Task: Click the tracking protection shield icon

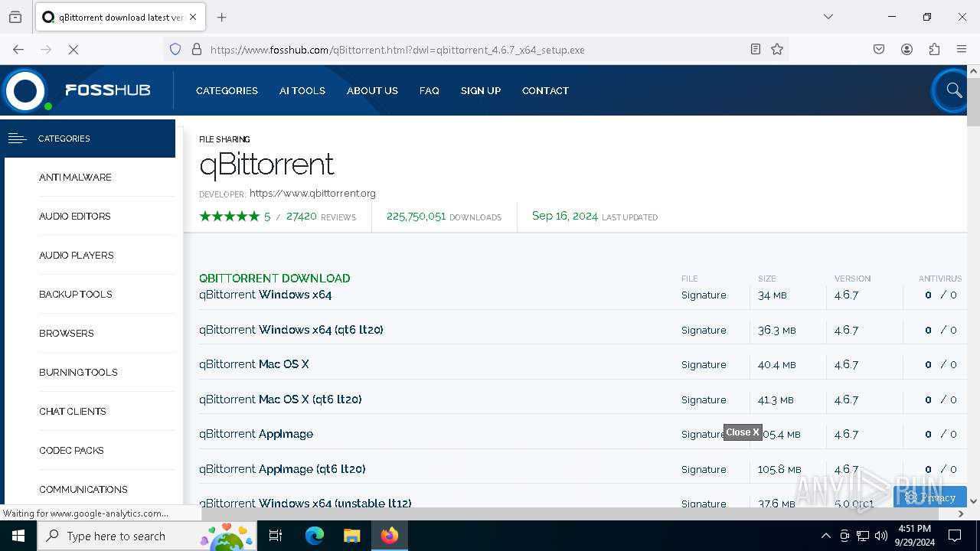Action: click(x=175, y=50)
